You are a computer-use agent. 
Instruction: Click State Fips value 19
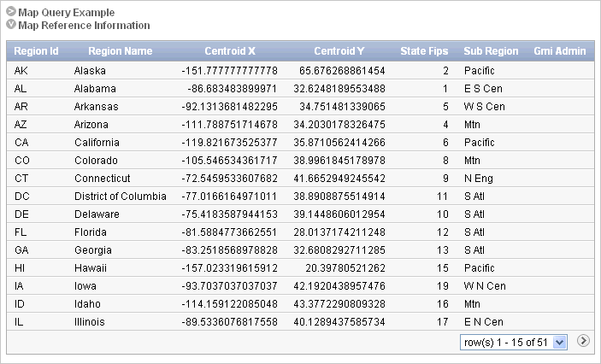pos(443,286)
